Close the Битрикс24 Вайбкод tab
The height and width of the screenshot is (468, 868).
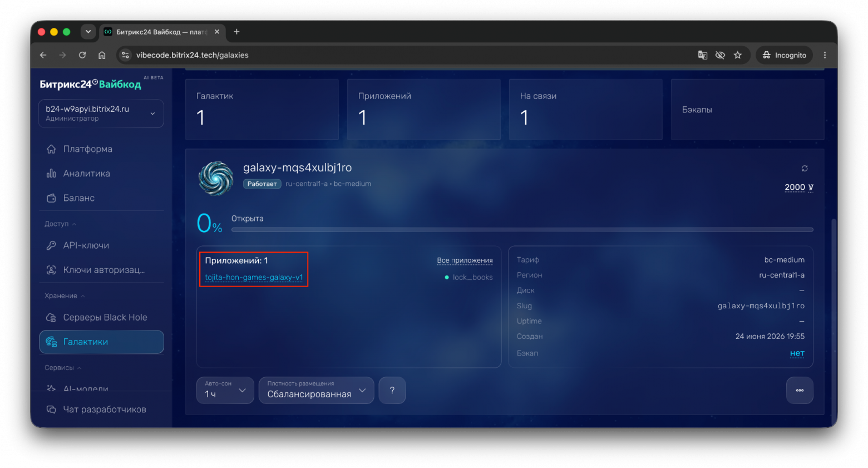coord(217,32)
